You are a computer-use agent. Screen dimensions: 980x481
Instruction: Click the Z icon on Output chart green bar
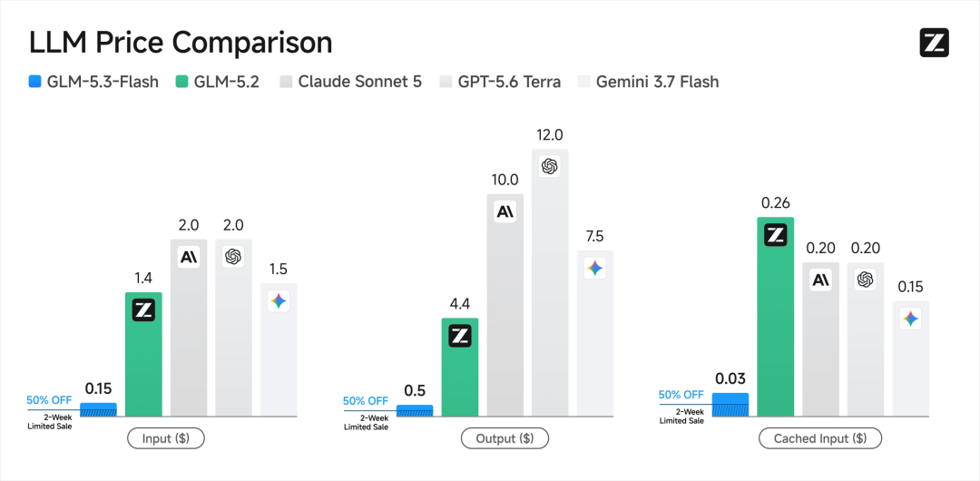tap(460, 337)
